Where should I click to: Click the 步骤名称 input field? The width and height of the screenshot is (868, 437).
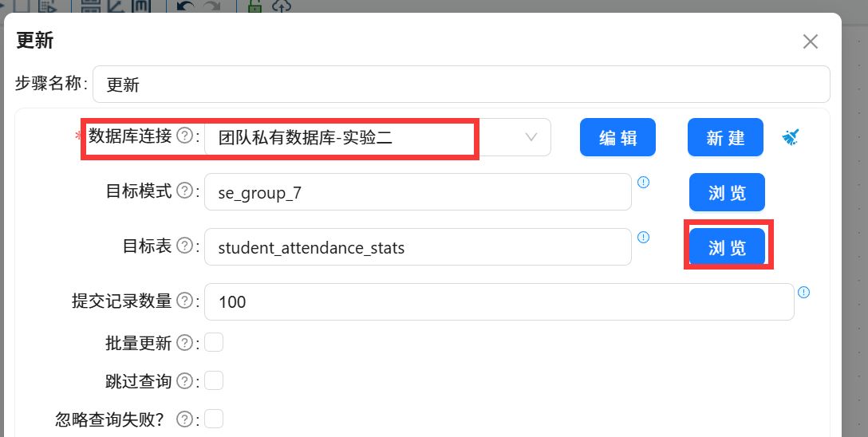461,84
